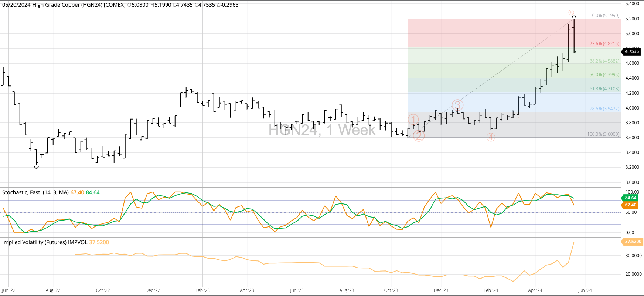Image resolution: width=644 pixels, height=296 pixels.
Task: Click the 61.8% (4.2108) Fibonacci level label
Action: [604, 89]
